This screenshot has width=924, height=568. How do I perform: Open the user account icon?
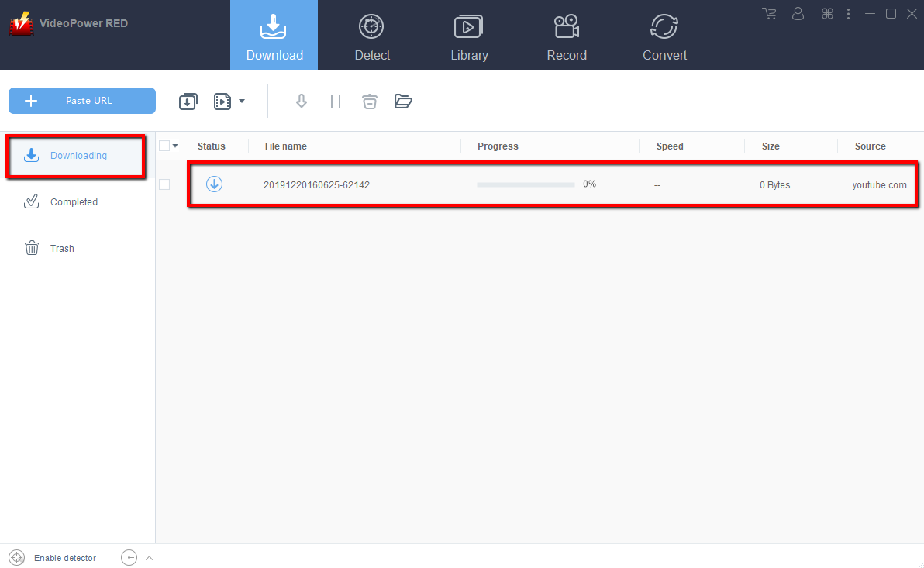point(798,14)
